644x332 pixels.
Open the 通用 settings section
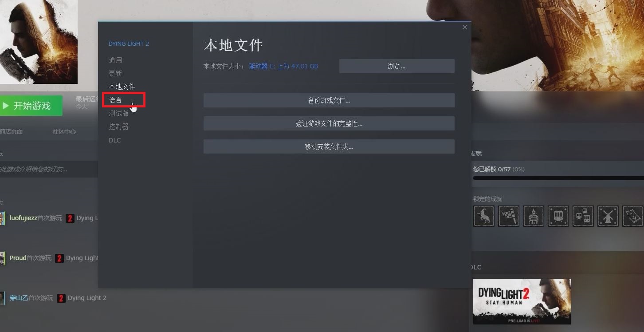point(115,60)
